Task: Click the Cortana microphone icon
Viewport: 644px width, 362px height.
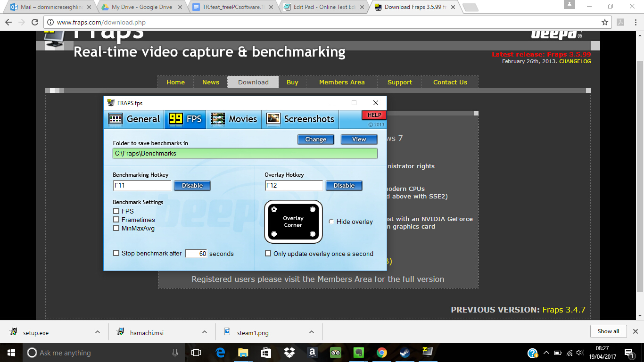Action: (x=175, y=353)
